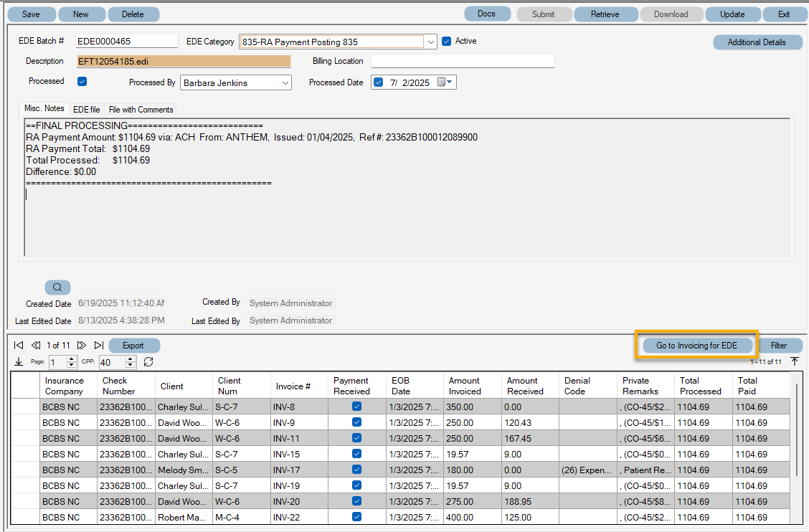Advance to the next page of records
Viewport: 809px width, 532px height.
[x=82, y=345]
